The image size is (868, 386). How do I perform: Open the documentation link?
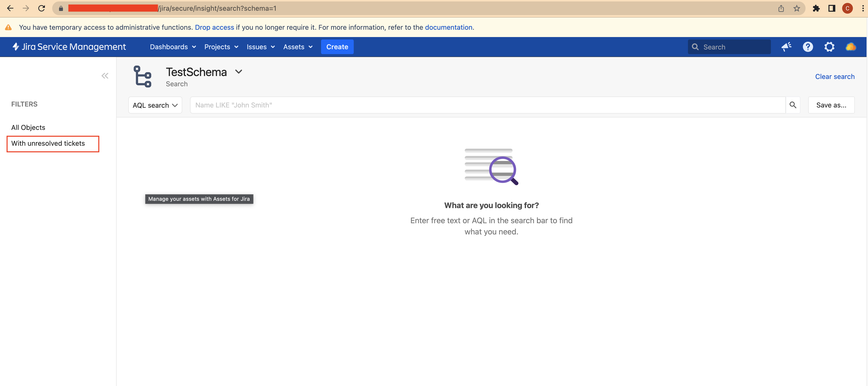coord(448,27)
